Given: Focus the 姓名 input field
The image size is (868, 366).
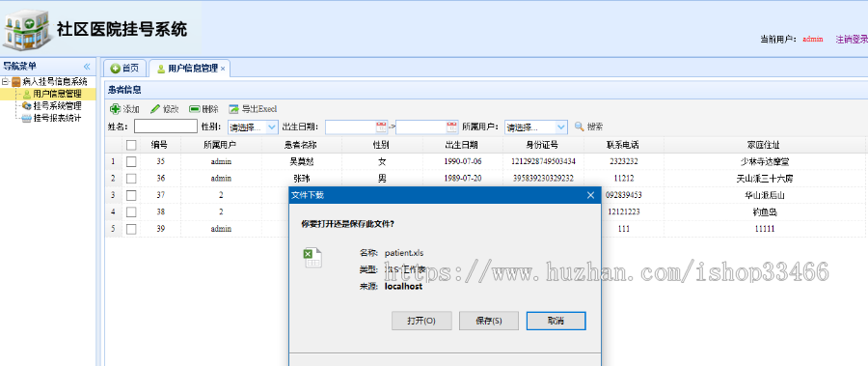Looking at the screenshot, I should click(x=166, y=127).
